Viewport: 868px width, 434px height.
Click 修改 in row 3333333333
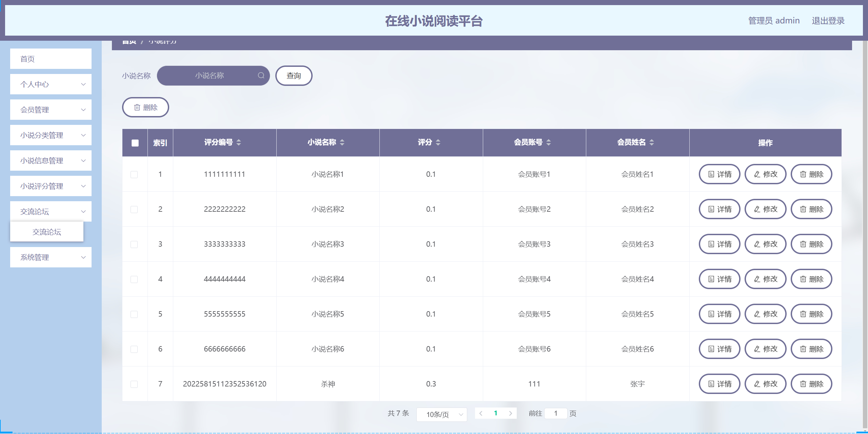[766, 244]
